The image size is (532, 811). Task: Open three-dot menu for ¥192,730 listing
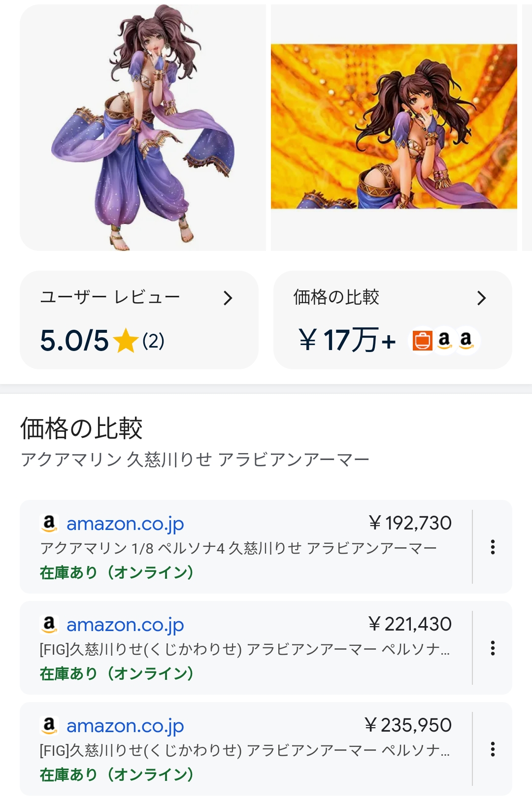[492, 547]
